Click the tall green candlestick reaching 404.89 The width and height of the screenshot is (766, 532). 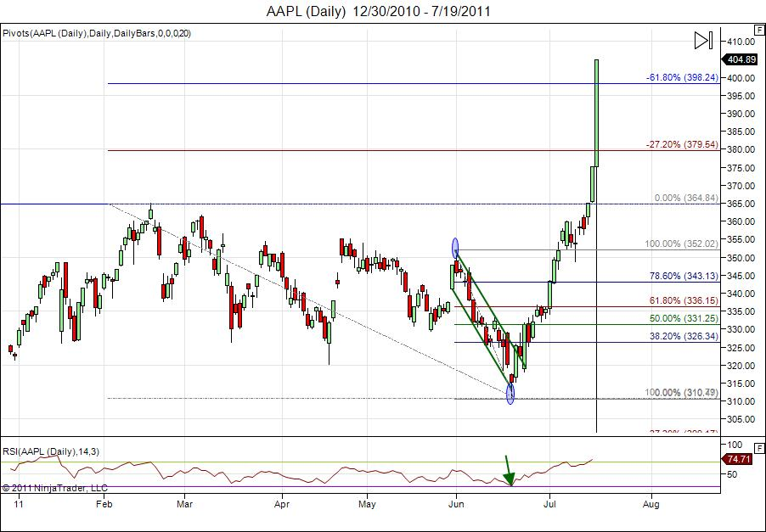(x=596, y=113)
